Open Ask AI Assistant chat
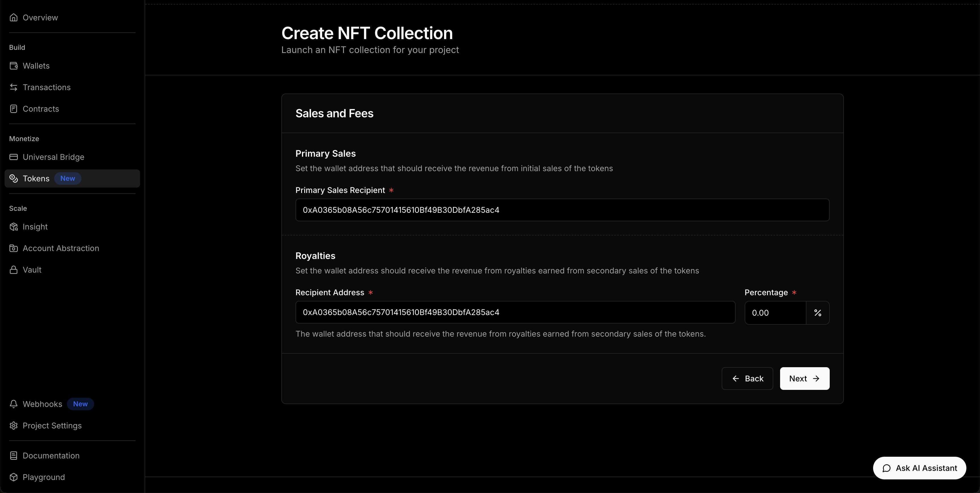The width and height of the screenshot is (980, 493). [x=919, y=468]
